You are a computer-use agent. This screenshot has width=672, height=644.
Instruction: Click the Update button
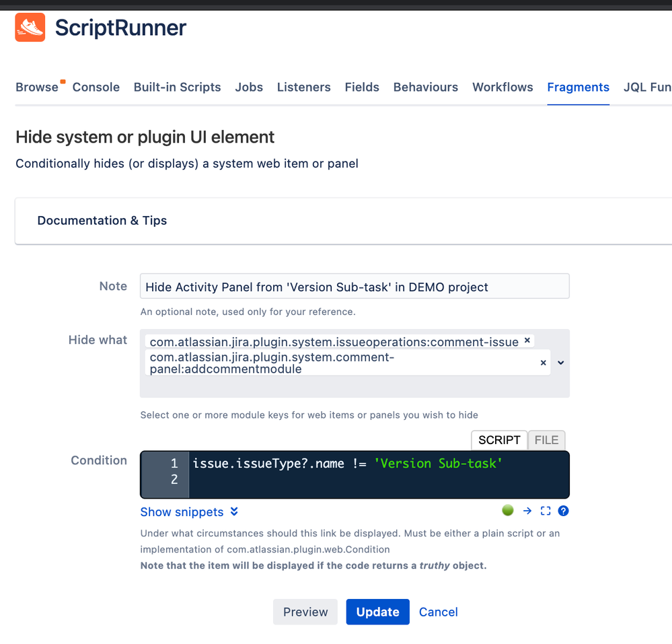tap(377, 612)
